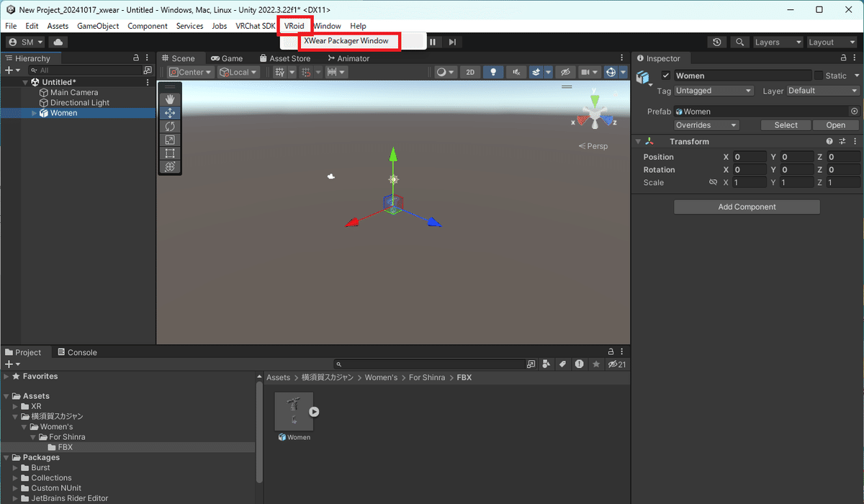Image resolution: width=864 pixels, height=504 pixels.
Task: Open the Tag Untagged dropdown
Action: 714,91
